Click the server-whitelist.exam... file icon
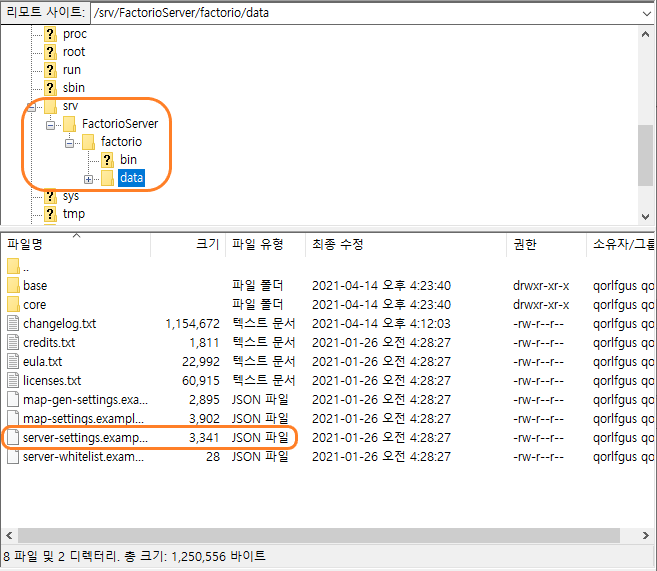Viewport: 657px width, 571px height. 13,456
